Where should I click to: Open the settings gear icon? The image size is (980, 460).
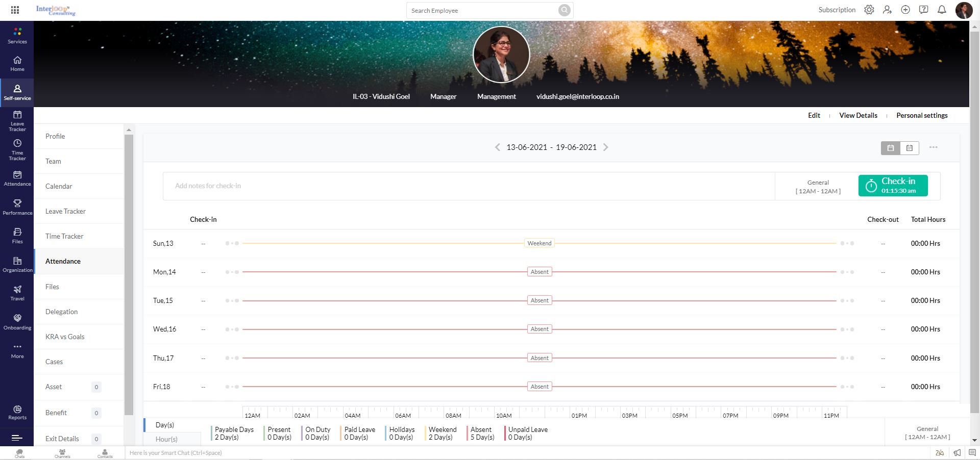[x=869, y=10]
